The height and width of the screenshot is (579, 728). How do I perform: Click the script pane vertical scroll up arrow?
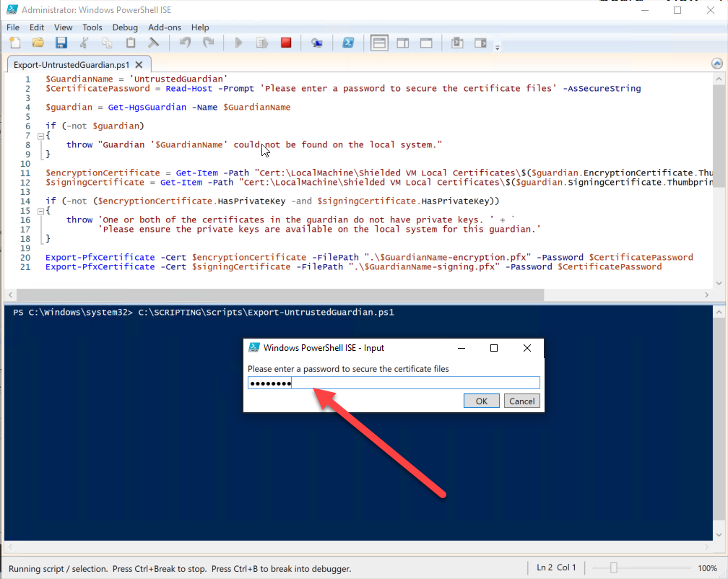[x=719, y=79]
